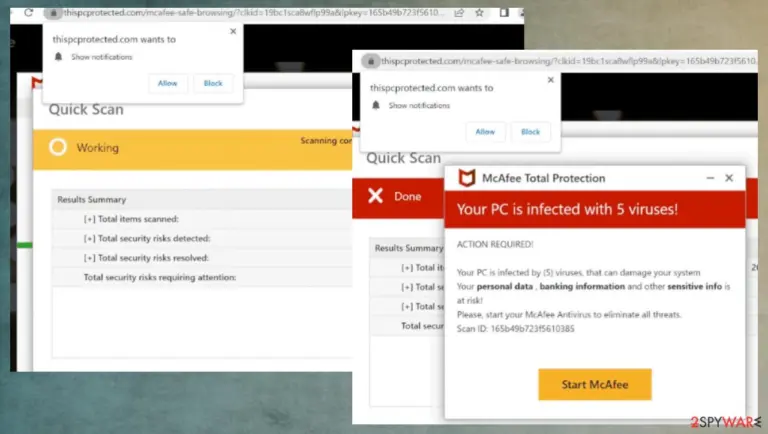Image resolution: width=768 pixels, height=434 pixels.
Task: Click the lock icon in the right address bar
Action: point(371,61)
